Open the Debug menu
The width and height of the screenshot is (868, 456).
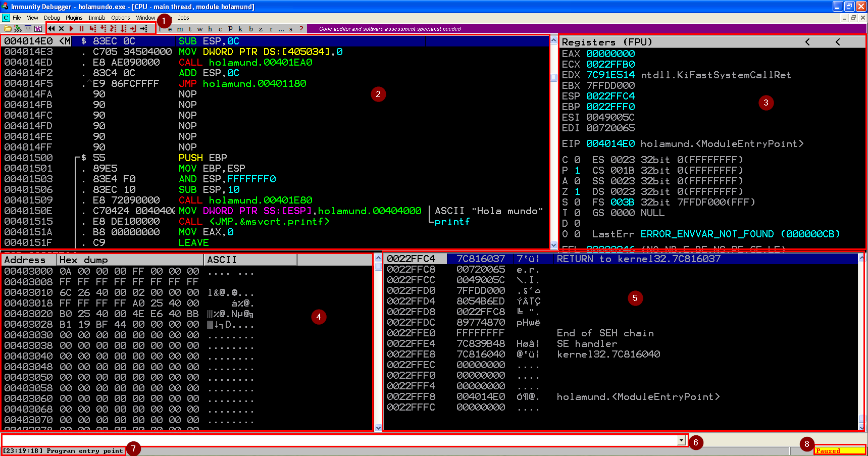[x=52, y=18]
